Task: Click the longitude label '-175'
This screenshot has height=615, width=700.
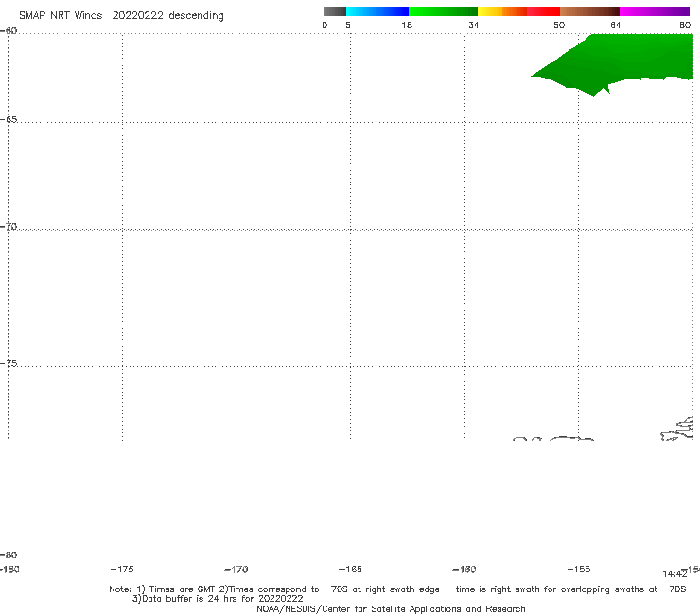Action: (122, 569)
